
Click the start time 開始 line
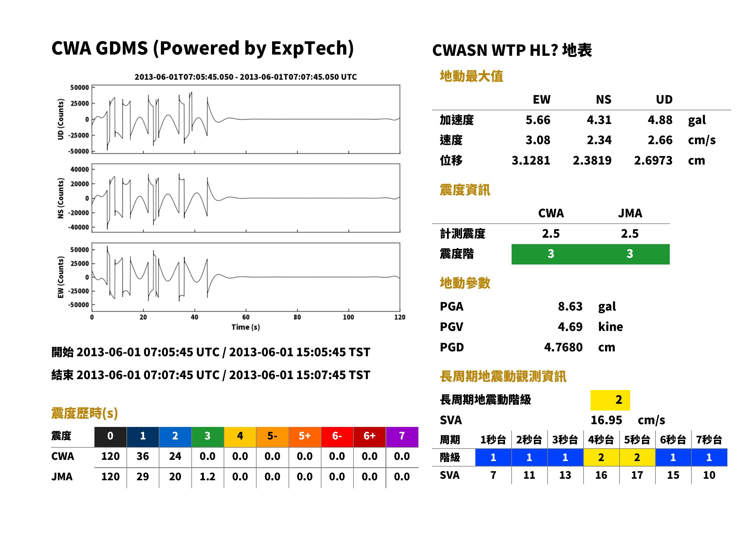click(x=211, y=352)
